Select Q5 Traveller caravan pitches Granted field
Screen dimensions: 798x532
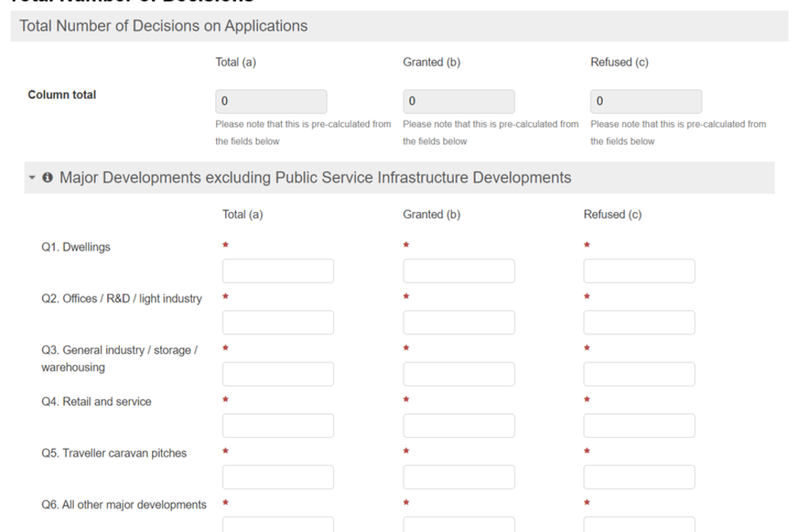point(458,477)
